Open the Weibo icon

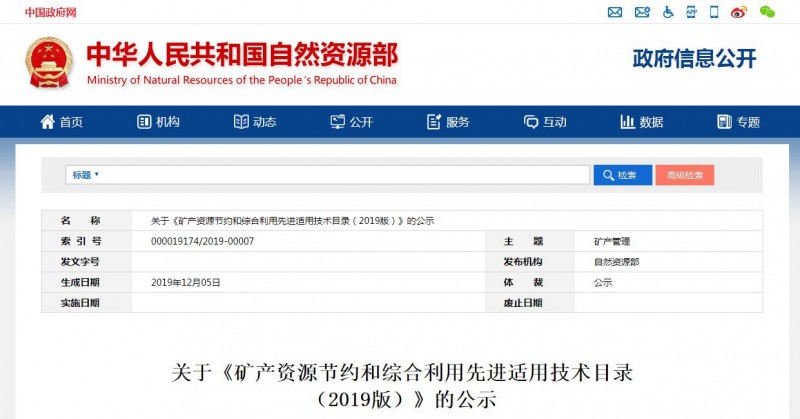tap(739, 12)
